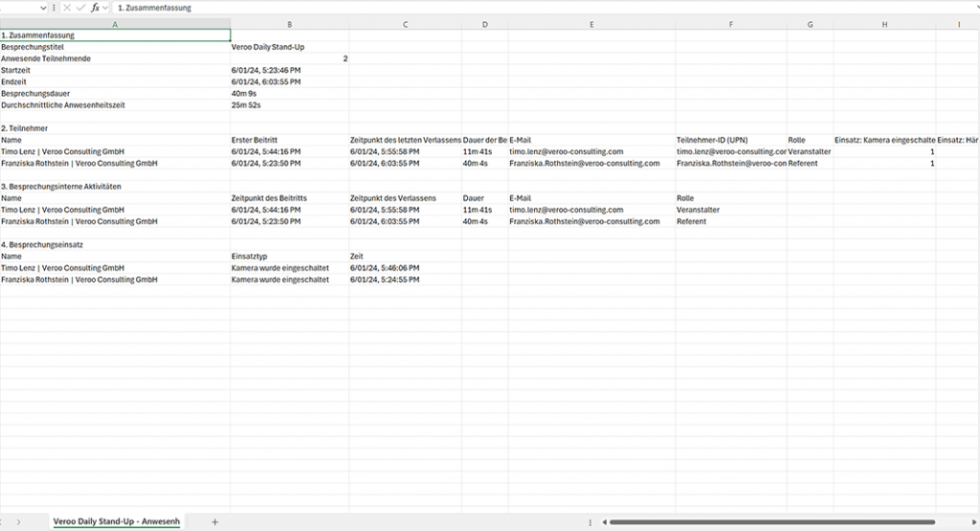Select cell 'Veroo Daily Stand-Up' in column B
Viewport: 980px width, 531px height.
coord(289,47)
